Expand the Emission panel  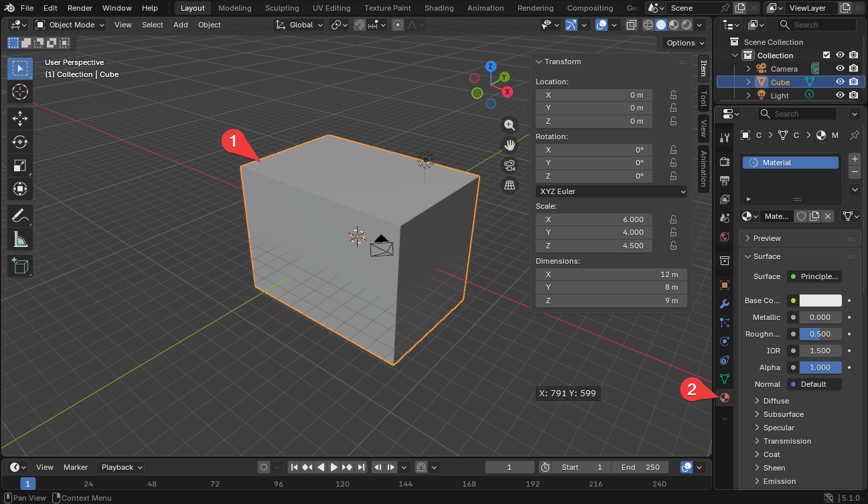tap(779, 481)
